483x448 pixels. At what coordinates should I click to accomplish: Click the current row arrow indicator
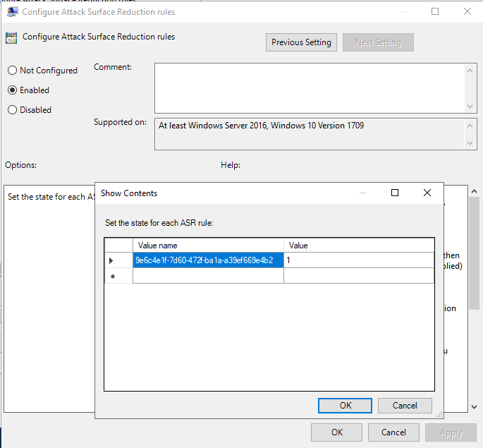111,260
